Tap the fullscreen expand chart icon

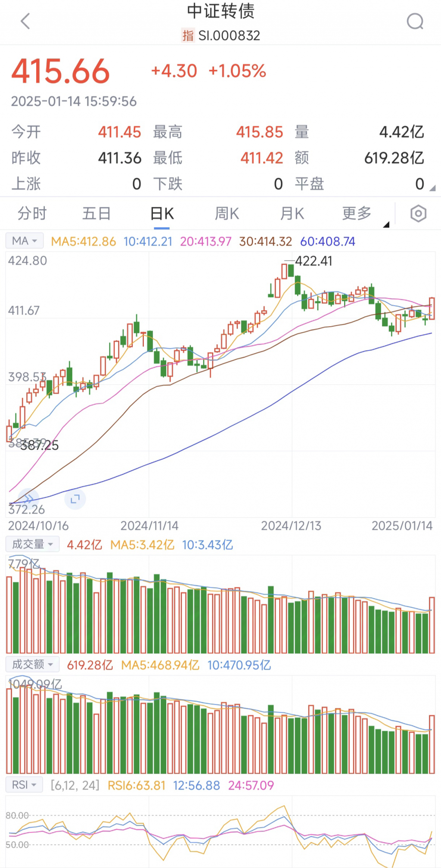point(75,499)
